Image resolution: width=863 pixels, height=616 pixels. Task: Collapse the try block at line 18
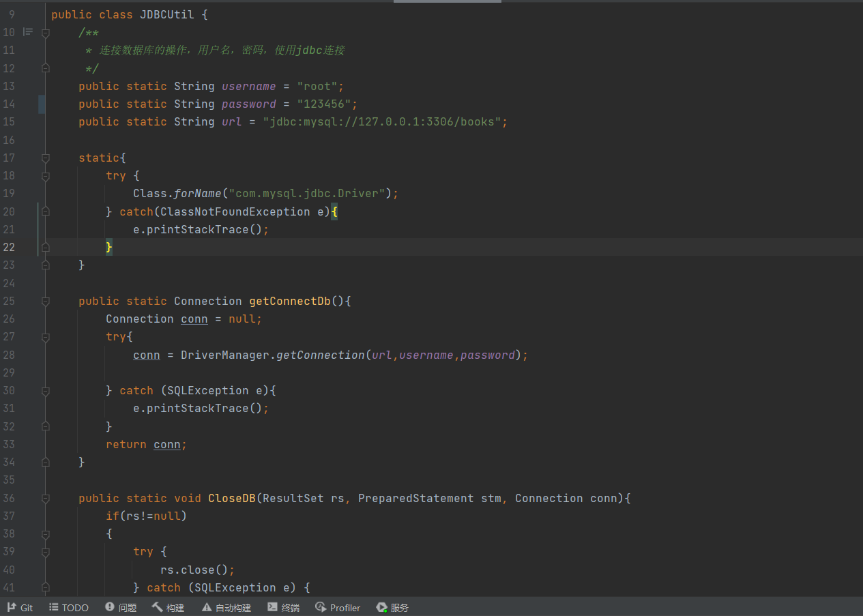pos(46,176)
